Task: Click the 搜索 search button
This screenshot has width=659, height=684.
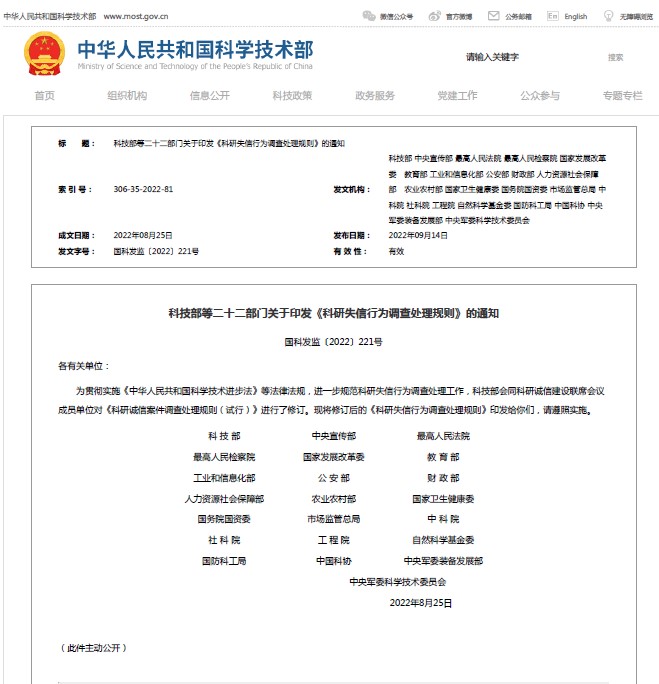Action: click(615, 57)
